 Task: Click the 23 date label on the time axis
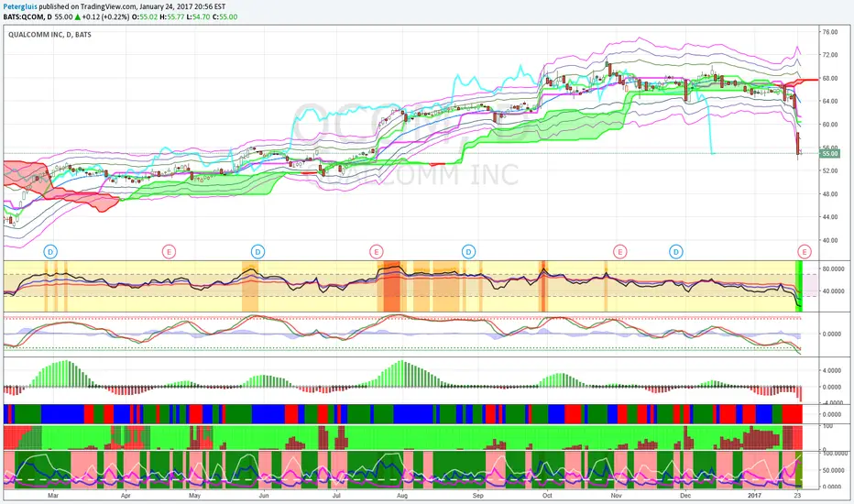coord(797,496)
